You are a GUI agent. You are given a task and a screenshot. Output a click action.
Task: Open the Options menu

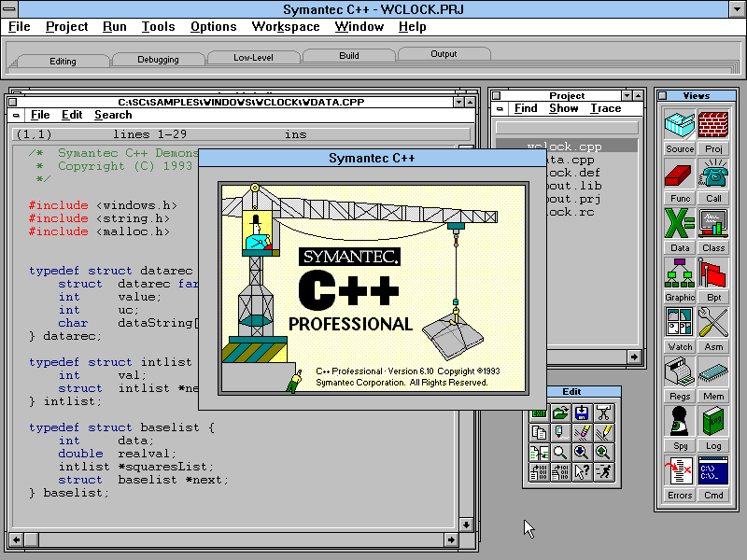point(214,27)
